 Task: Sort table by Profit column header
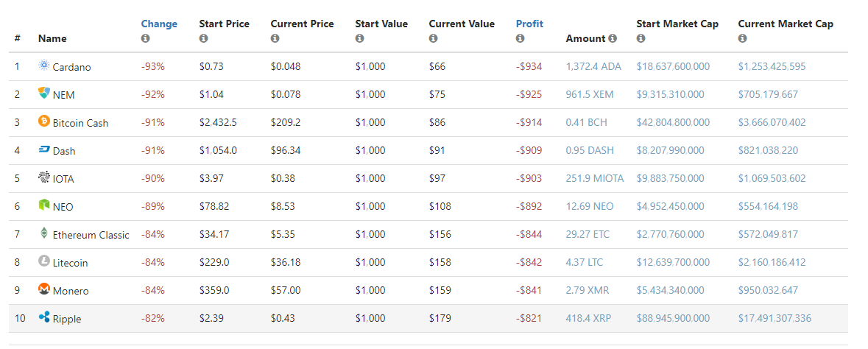(x=529, y=24)
